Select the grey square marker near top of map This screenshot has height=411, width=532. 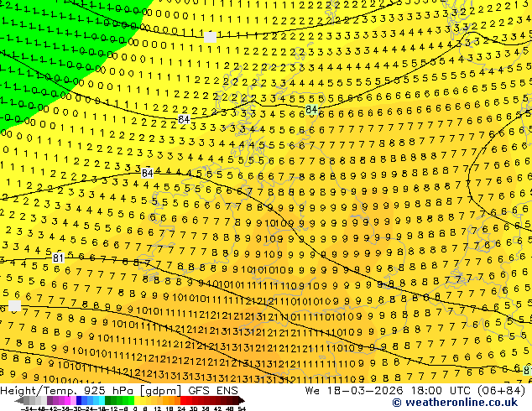click(x=210, y=37)
